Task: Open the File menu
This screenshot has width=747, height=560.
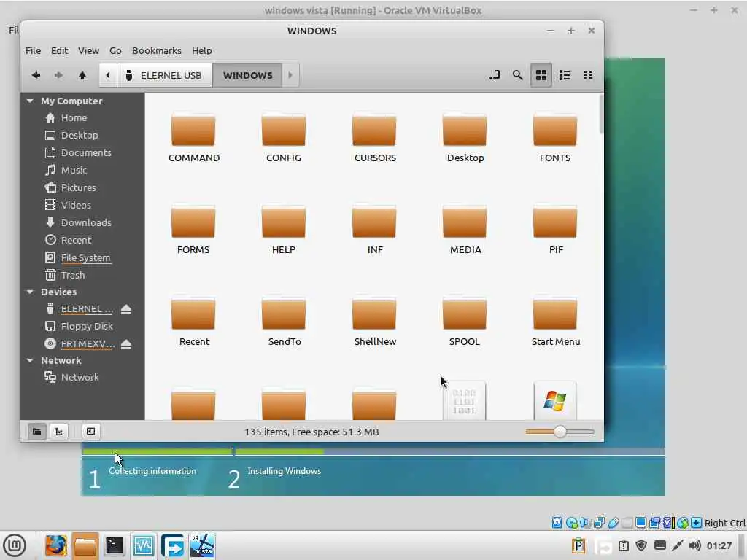Action: click(33, 50)
